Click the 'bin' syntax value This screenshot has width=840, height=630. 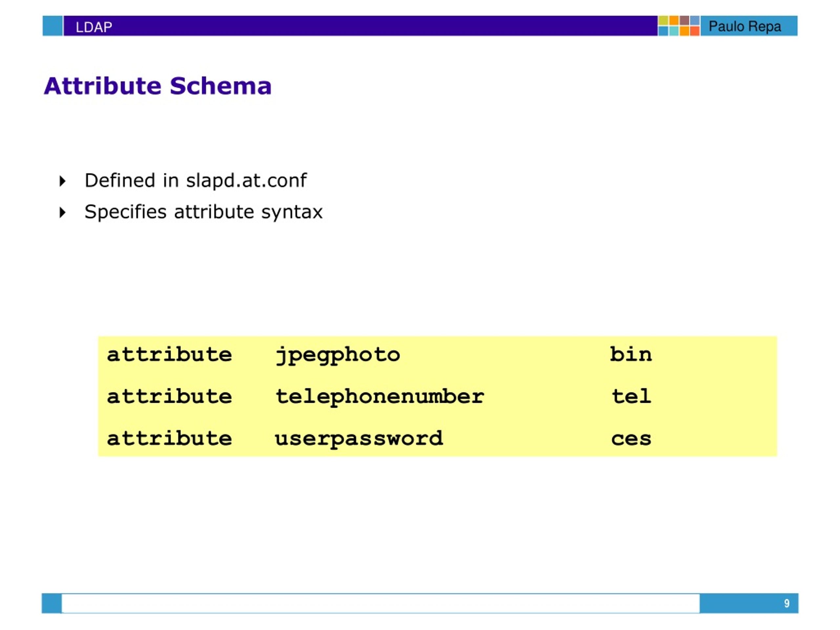click(631, 354)
